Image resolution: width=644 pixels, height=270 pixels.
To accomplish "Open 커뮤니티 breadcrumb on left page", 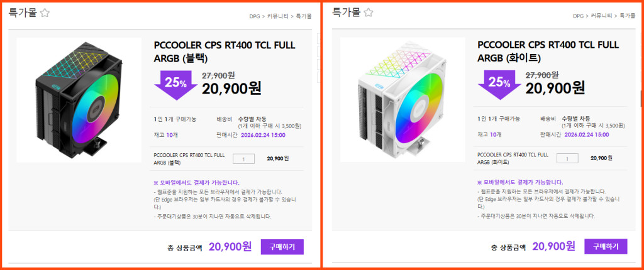I will point(277,16).
